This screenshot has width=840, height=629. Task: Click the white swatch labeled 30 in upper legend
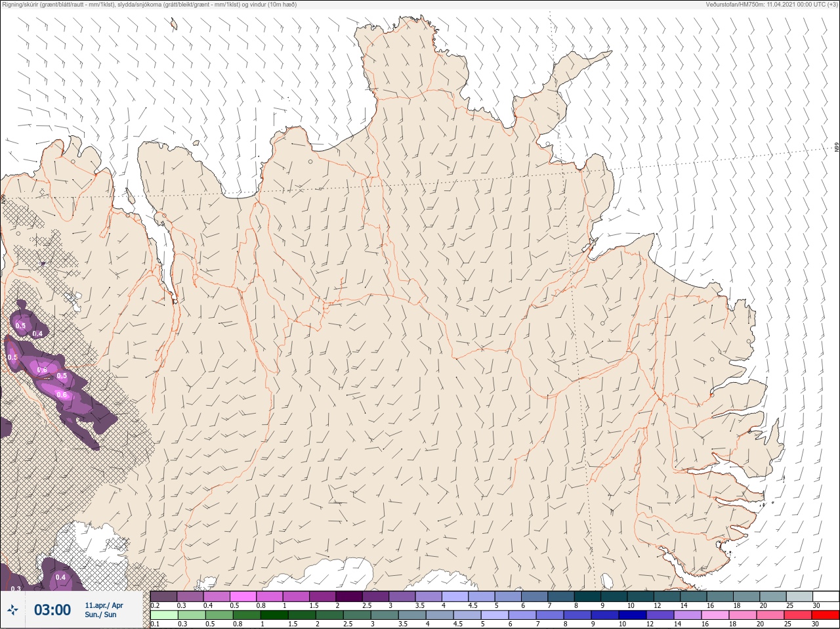826,597
